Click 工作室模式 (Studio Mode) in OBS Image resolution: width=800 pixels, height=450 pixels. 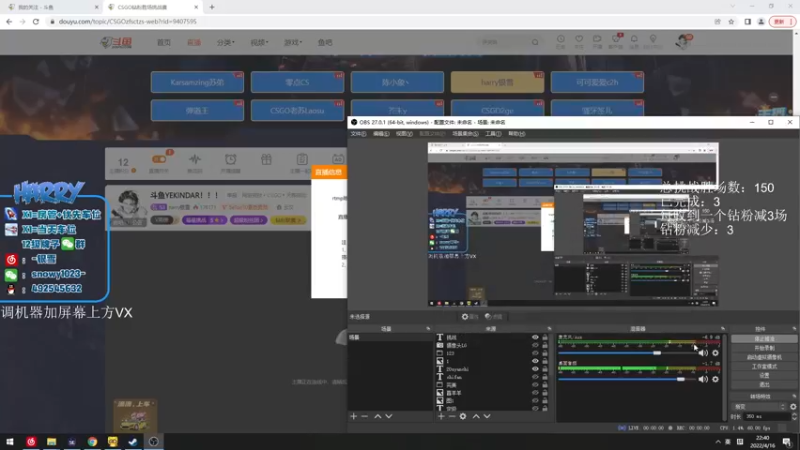click(764, 366)
